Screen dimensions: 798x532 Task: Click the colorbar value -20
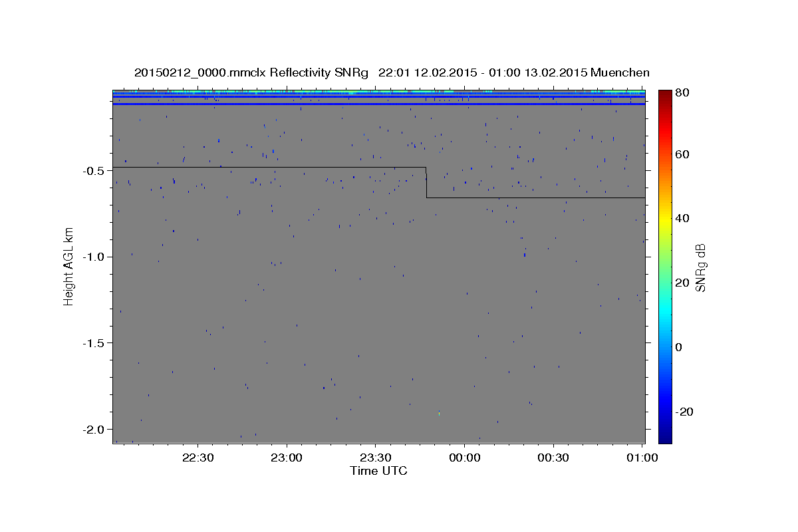(x=685, y=412)
